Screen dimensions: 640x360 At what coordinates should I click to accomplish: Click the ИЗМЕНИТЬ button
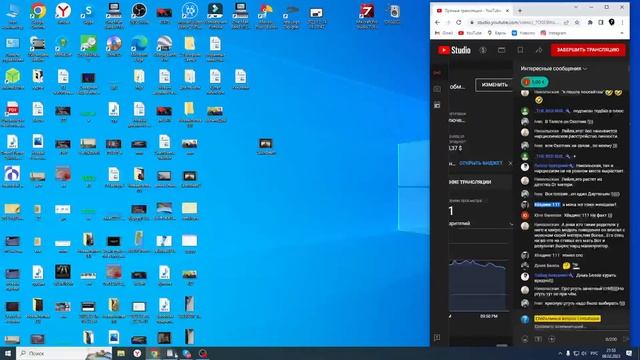tap(494, 85)
